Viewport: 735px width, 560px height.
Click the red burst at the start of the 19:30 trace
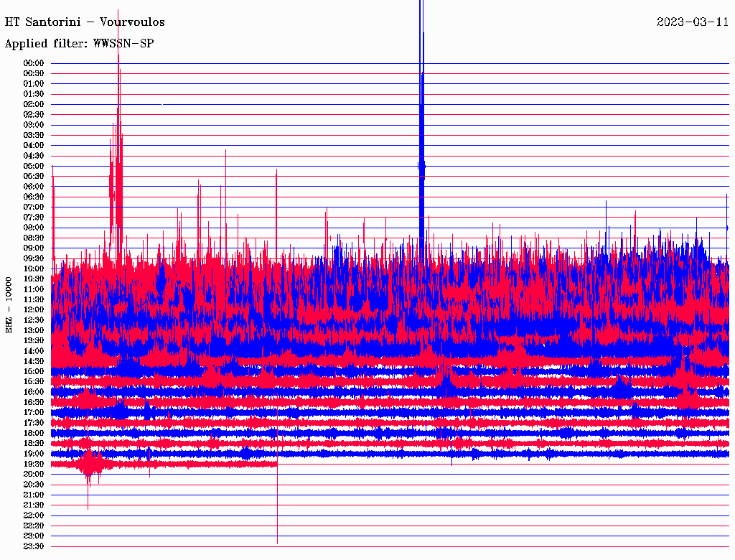89,464
